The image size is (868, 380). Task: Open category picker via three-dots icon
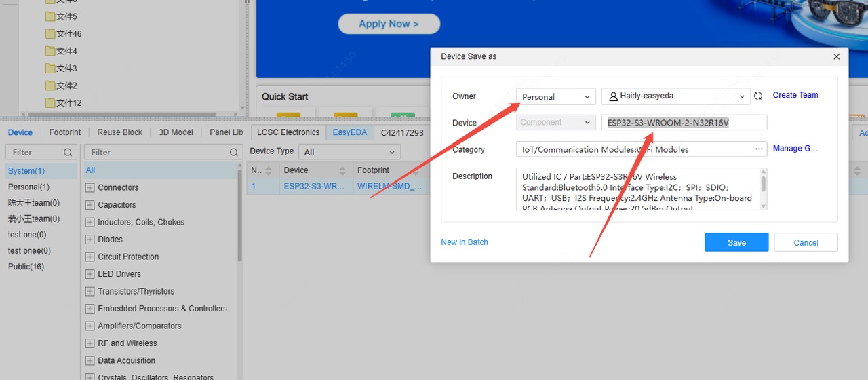759,149
